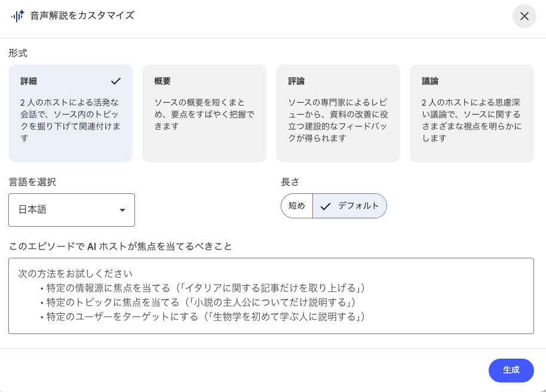
Task: Click the AI ホスト focus prompt label
Action: 120,246
